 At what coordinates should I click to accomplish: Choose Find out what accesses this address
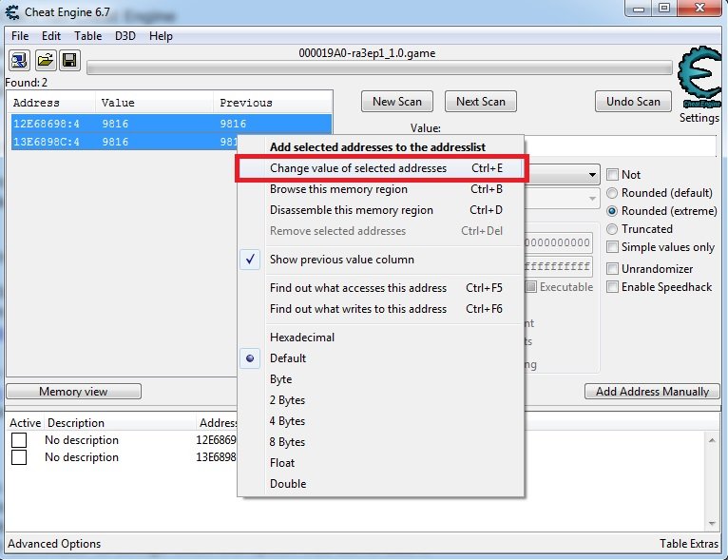pyautogui.click(x=381, y=288)
